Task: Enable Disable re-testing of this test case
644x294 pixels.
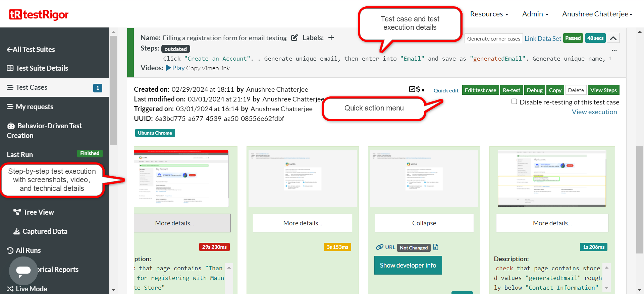Action: point(514,101)
